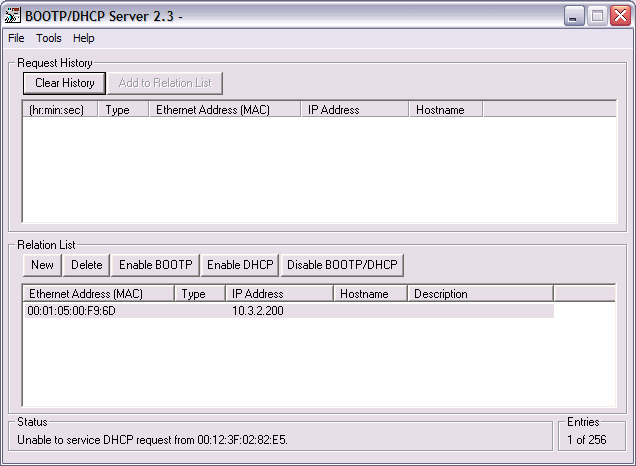
Task: Open the File menu
Action: pos(16,38)
